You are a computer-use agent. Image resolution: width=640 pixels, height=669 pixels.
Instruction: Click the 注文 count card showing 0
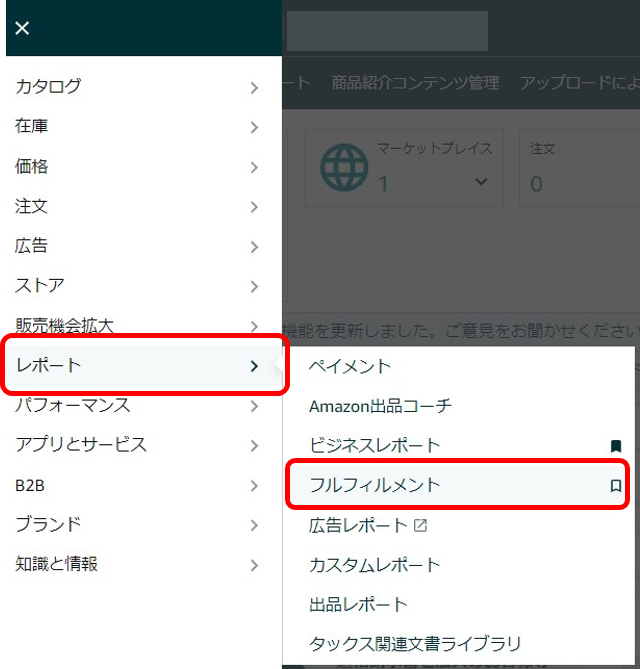(x=579, y=168)
